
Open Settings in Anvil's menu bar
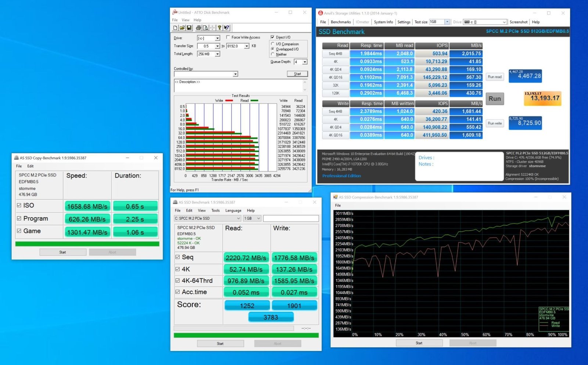pyautogui.click(x=404, y=22)
